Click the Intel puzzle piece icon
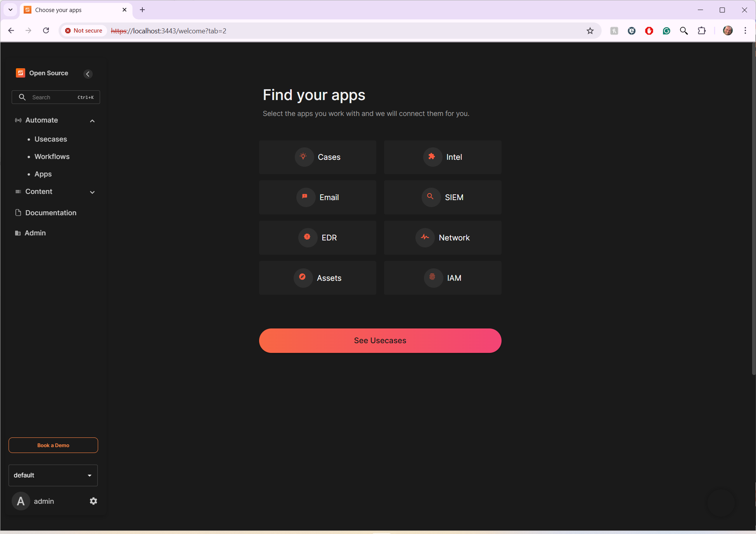The height and width of the screenshot is (534, 756). [x=432, y=157]
